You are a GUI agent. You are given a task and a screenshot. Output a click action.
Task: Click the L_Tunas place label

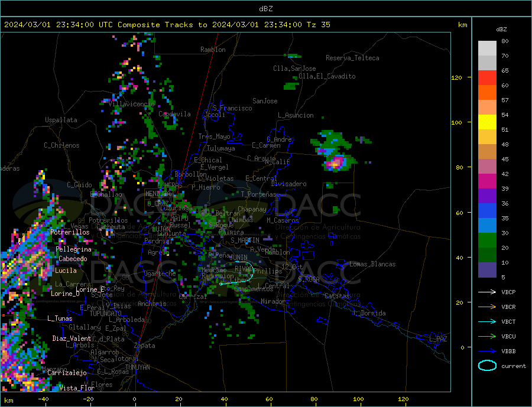[x=60, y=318]
